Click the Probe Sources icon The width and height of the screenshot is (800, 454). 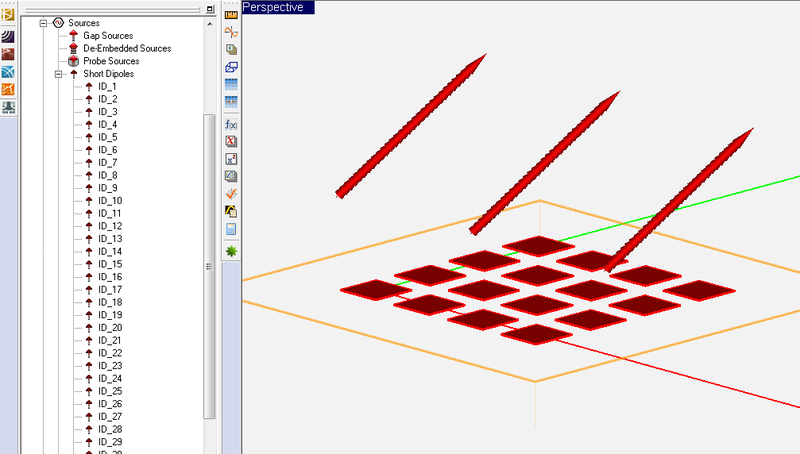(x=73, y=61)
